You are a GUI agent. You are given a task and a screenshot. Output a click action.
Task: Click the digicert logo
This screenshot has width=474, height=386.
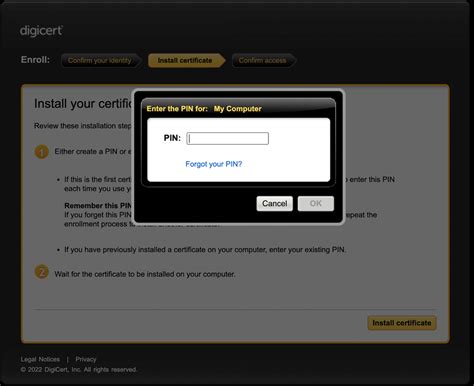tap(41, 31)
